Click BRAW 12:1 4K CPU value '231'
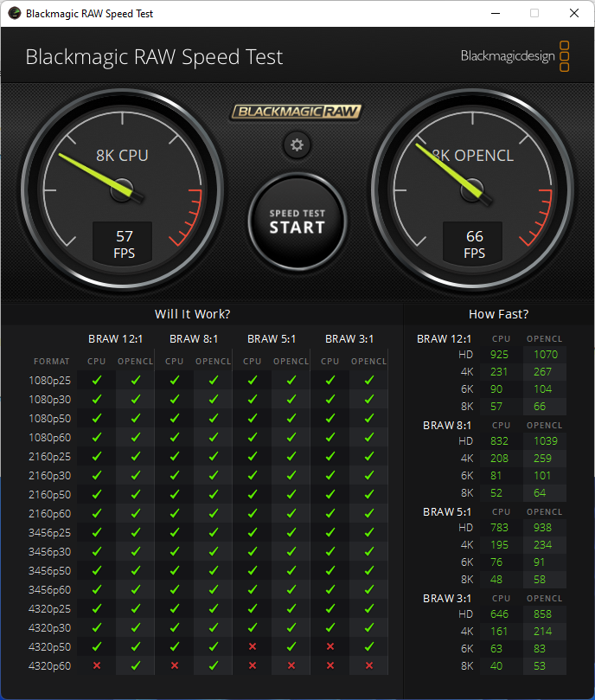Image resolution: width=595 pixels, height=700 pixels. click(499, 372)
